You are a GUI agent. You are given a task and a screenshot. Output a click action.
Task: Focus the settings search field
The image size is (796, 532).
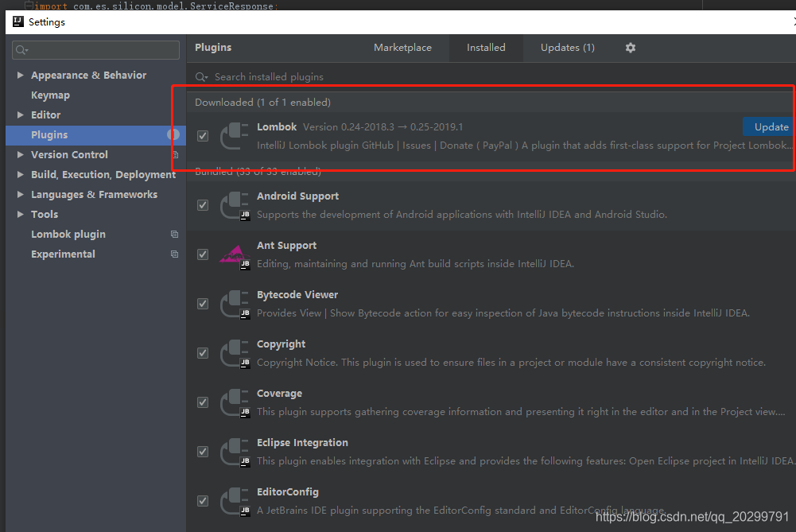[x=95, y=50]
